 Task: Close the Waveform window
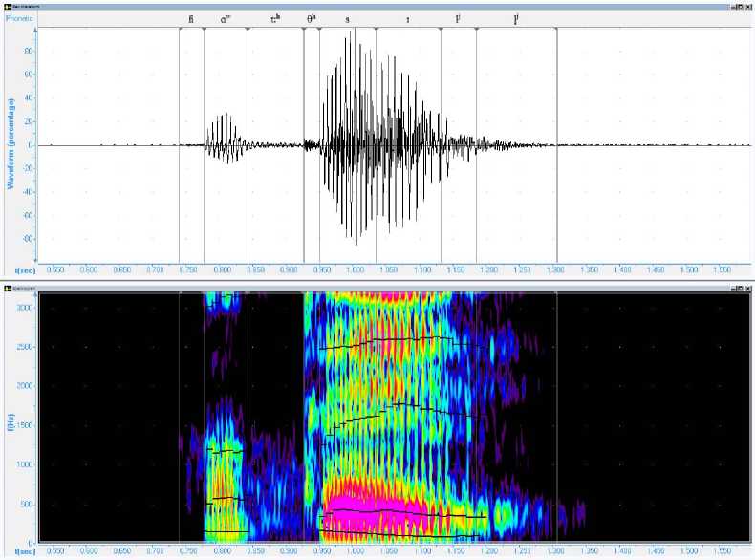tap(748, 6)
